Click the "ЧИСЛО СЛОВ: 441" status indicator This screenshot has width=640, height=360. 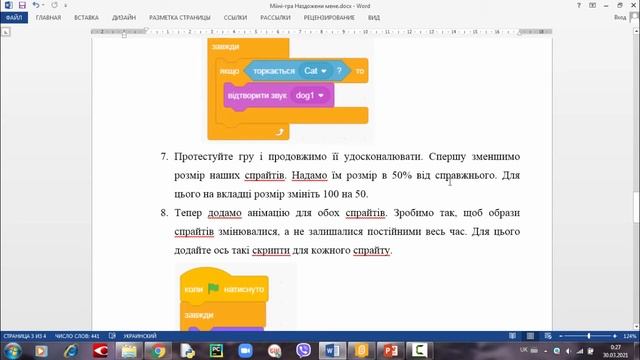point(77,336)
